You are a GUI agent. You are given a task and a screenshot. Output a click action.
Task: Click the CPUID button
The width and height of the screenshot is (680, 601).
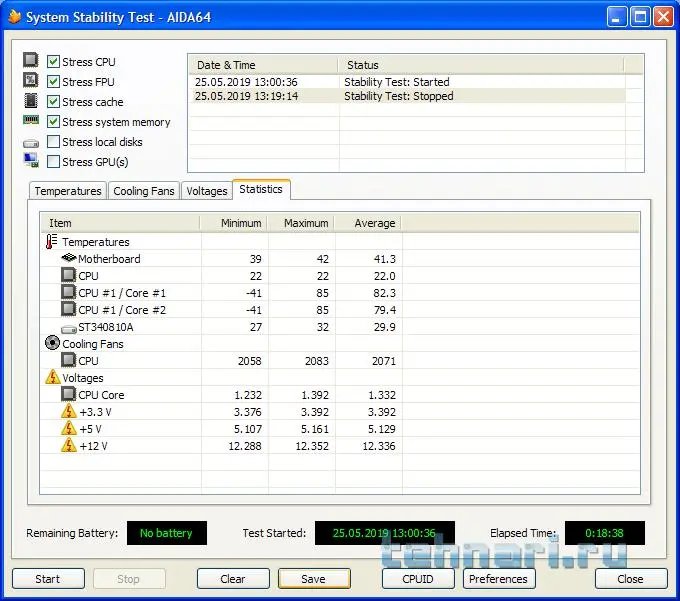(418, 579)
